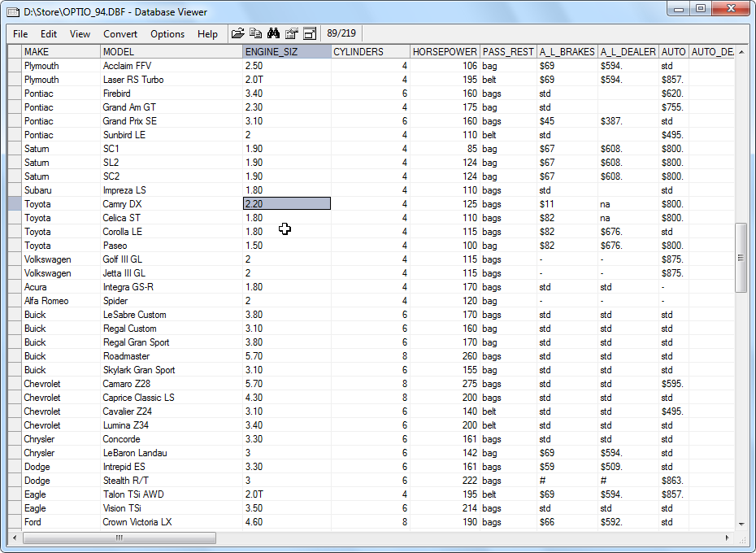Click the 275 horsepower cell for Camaro Z28
Image resolution: width=756 pixels, height=553 pixels.
[x=445, y=384]
